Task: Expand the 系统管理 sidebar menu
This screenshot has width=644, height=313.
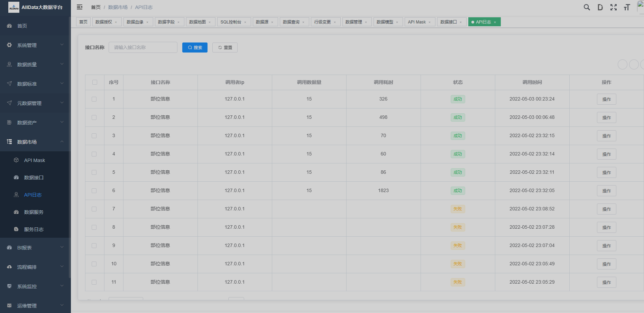Action: point(35,45)
